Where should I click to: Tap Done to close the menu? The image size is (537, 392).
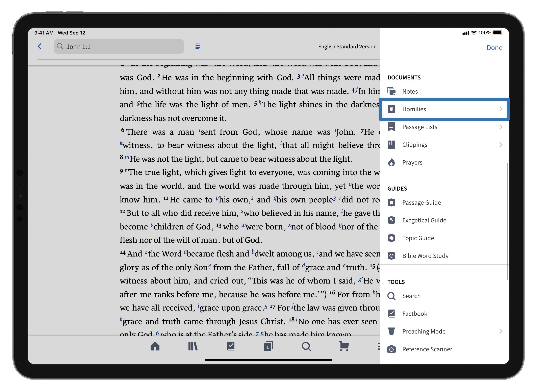click(x=494, y=48)
